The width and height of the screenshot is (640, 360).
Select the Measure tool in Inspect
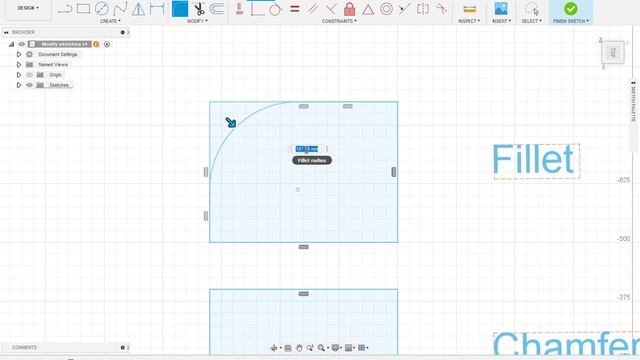(x=469, y=9)
